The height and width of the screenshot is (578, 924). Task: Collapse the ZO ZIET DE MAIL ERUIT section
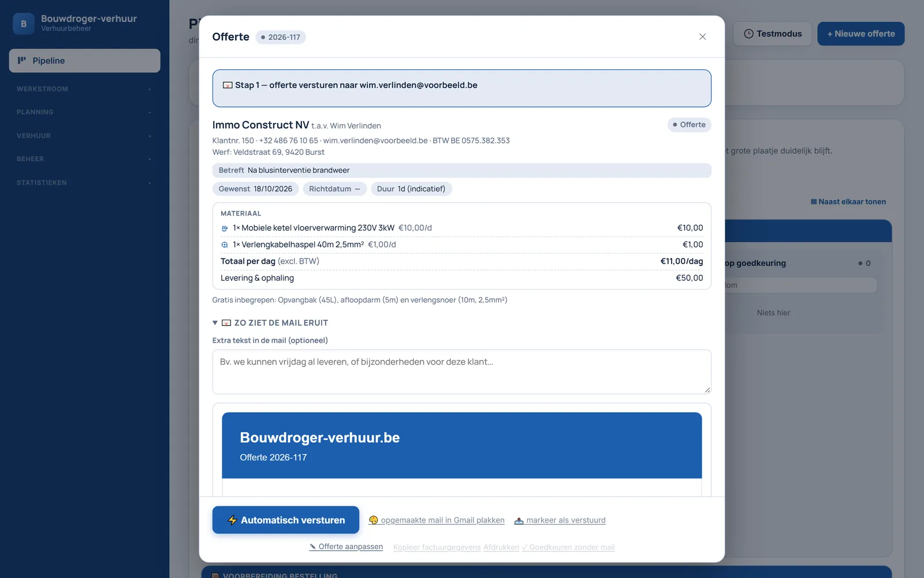215,323
